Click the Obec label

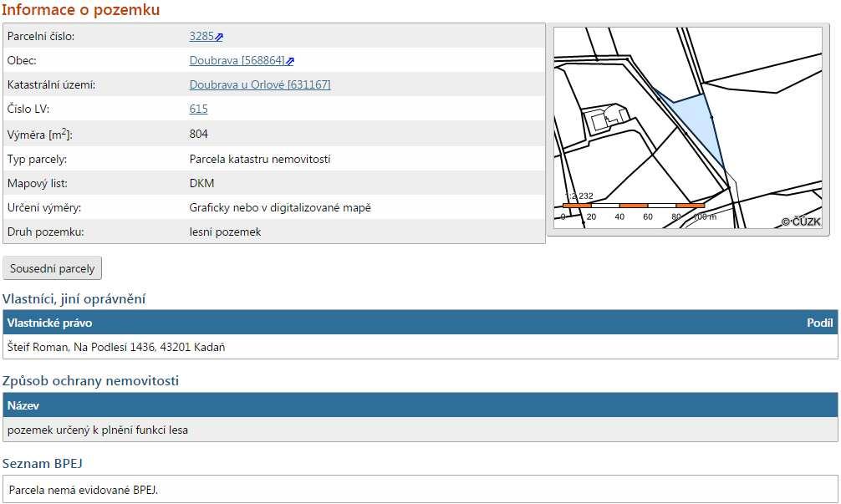coord(22,60)
